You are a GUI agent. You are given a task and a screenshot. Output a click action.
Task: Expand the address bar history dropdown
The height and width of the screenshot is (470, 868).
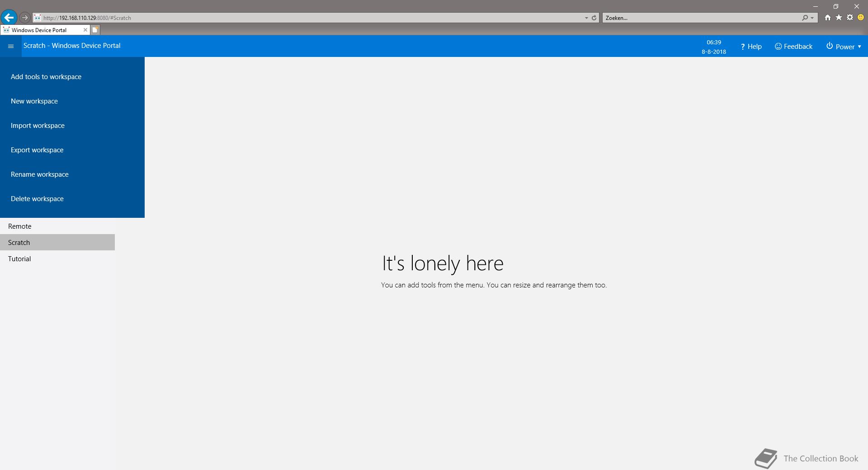pos(586,18)
